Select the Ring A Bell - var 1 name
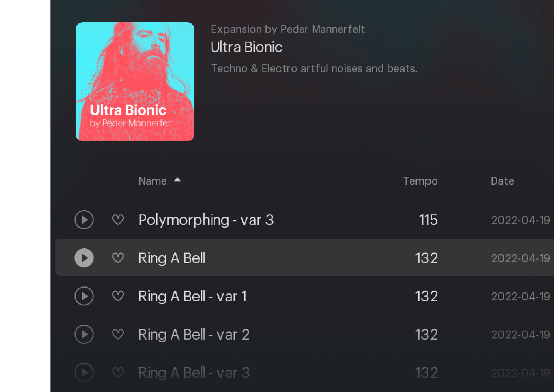This screenshot has height=392, width=554. (192, 297)
